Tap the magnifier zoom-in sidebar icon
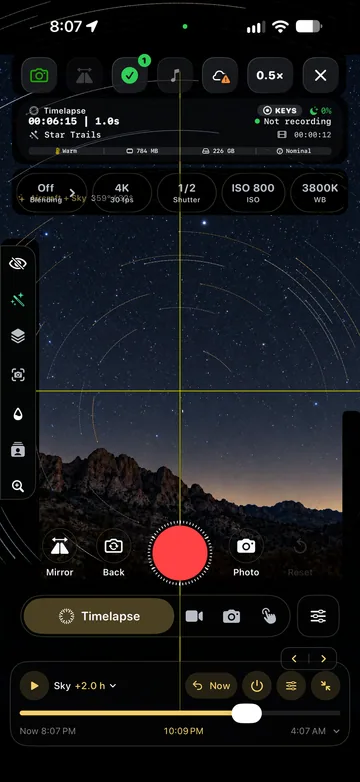Image resolution: width=360 pixels, height=782 pixels. [18, 486]
